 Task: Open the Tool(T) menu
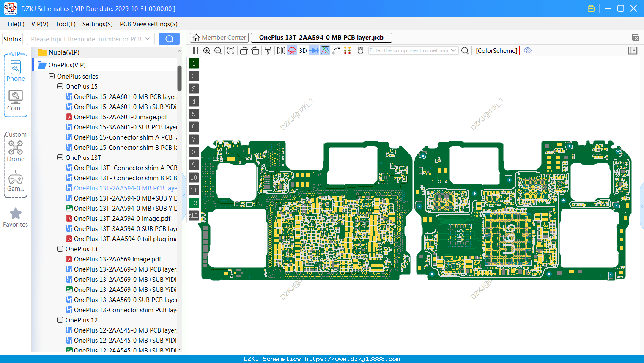click(66, 24)
